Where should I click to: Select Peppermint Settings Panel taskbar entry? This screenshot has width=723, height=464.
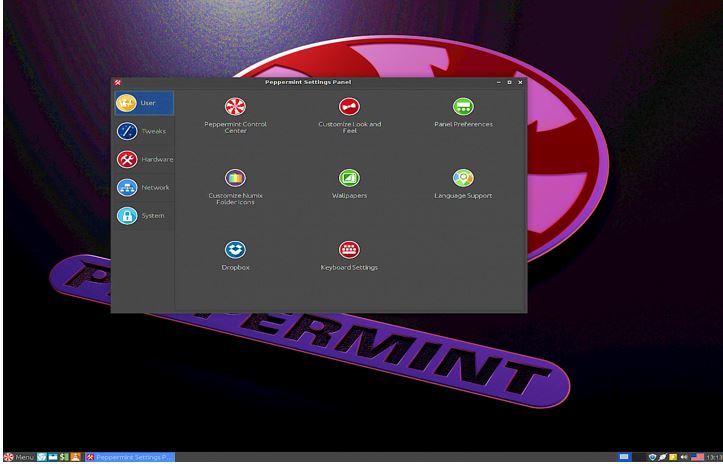130,457
